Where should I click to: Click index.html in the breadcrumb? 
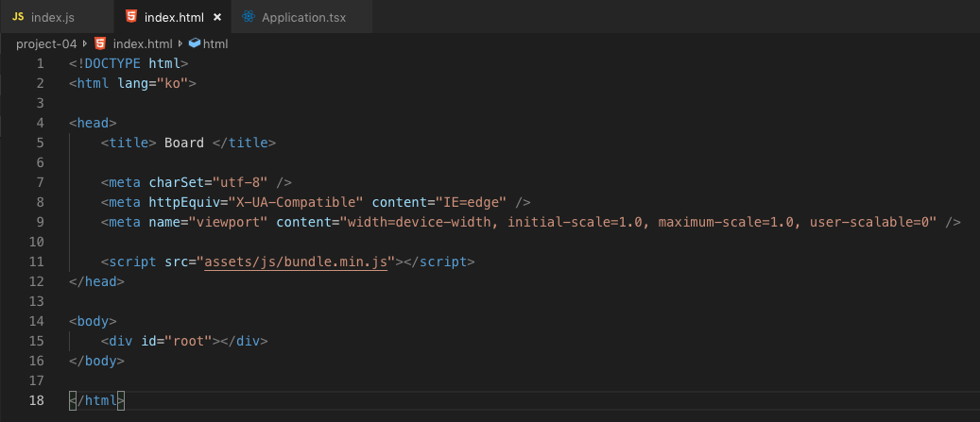143,43
